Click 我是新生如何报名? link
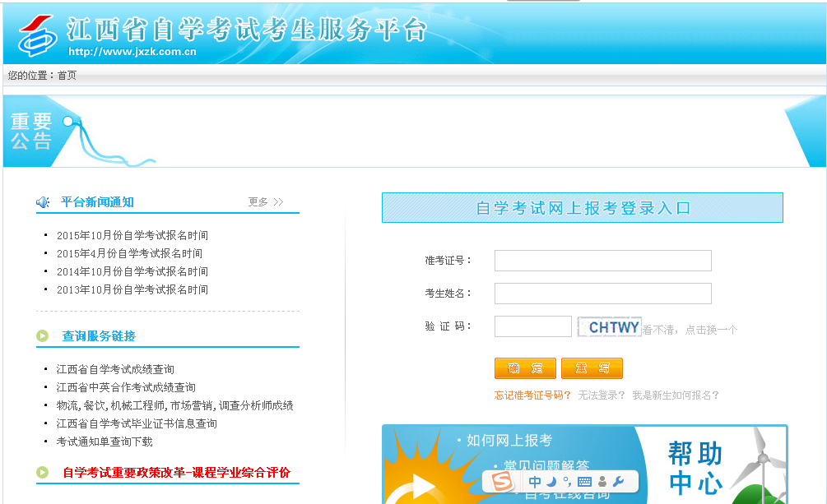827x504 pixels. 676,395
